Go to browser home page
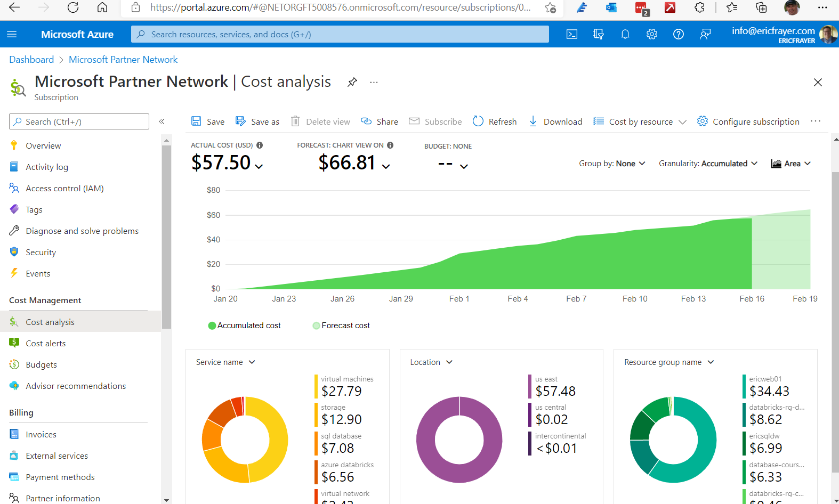The image size is (839, 504). point(102,7)
